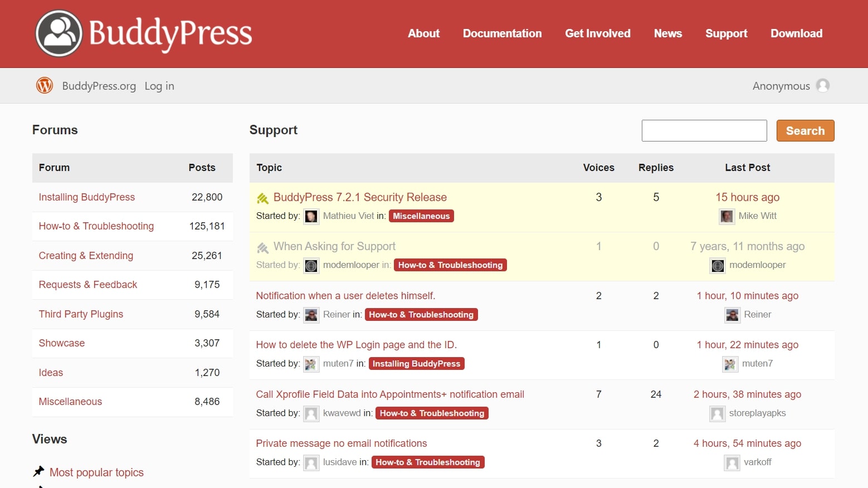Click Mike Witt's avatar in Last Post
The width and height of the screenshot is (868, 488).
pyautogui.click(x=727, y=216)
